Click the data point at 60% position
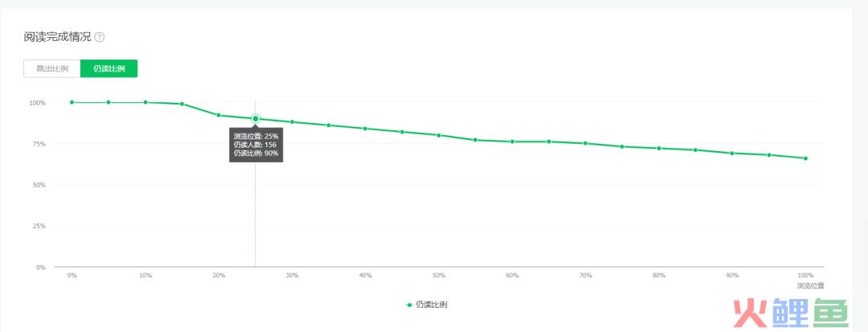The width and height of the screenshot is (868, 332). pos(512,141)
